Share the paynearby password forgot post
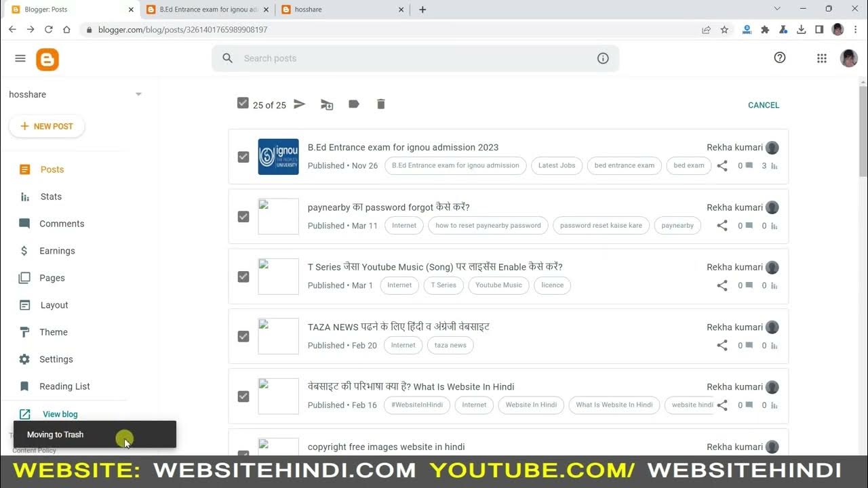This screenshot has width=868, height=488. click(x=722, y=226)
